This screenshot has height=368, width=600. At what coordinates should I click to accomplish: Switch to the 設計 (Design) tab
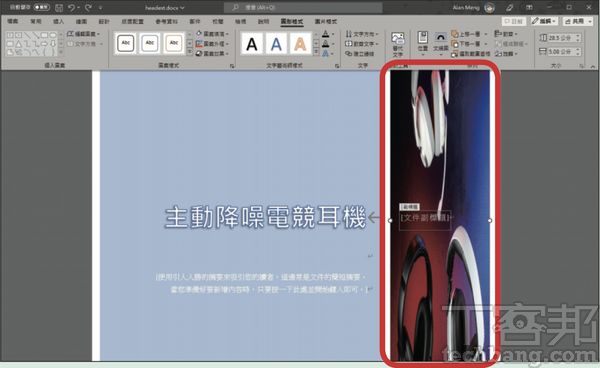[104, 21]
